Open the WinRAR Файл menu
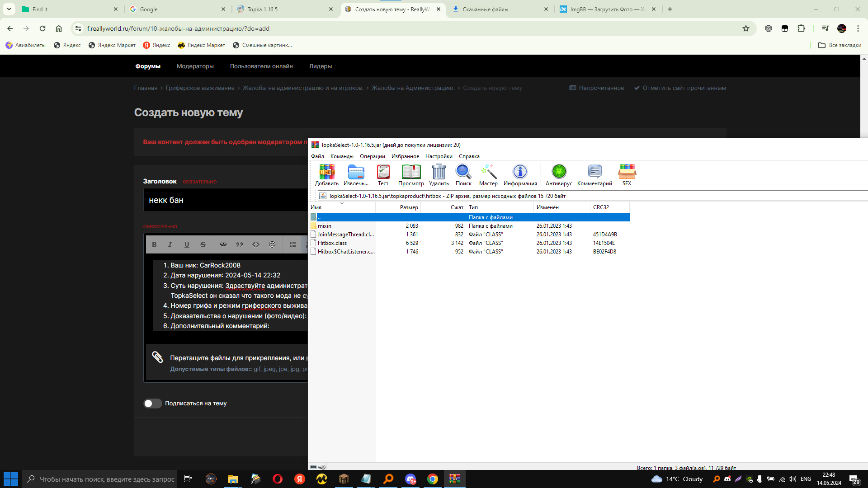 point(317,156)
